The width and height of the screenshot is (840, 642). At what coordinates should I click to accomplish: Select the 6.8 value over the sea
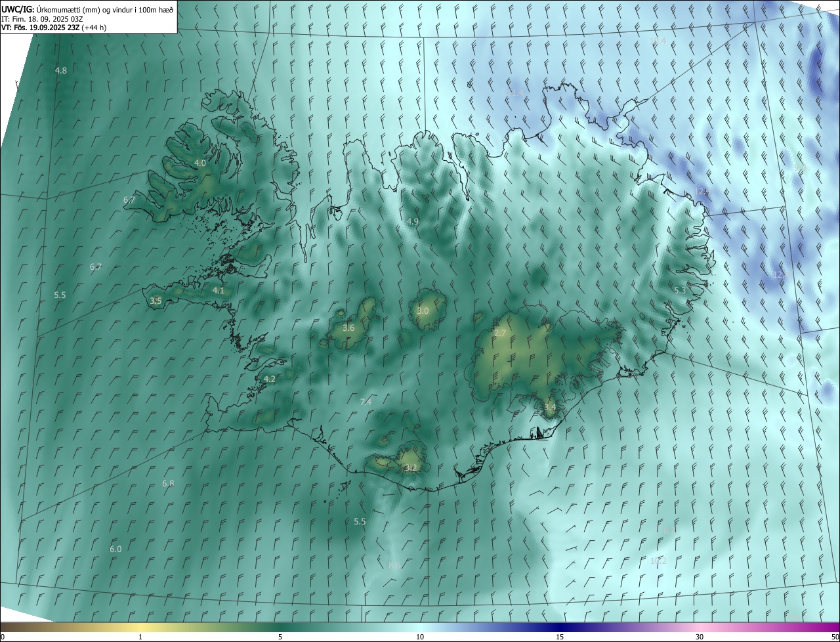coord(168,483)
